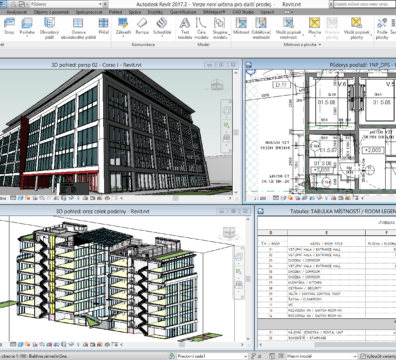Select the Podlaha floor tool
Image resolution: width=396 pixels, height=360 pixels.
[x=27, y=27]
